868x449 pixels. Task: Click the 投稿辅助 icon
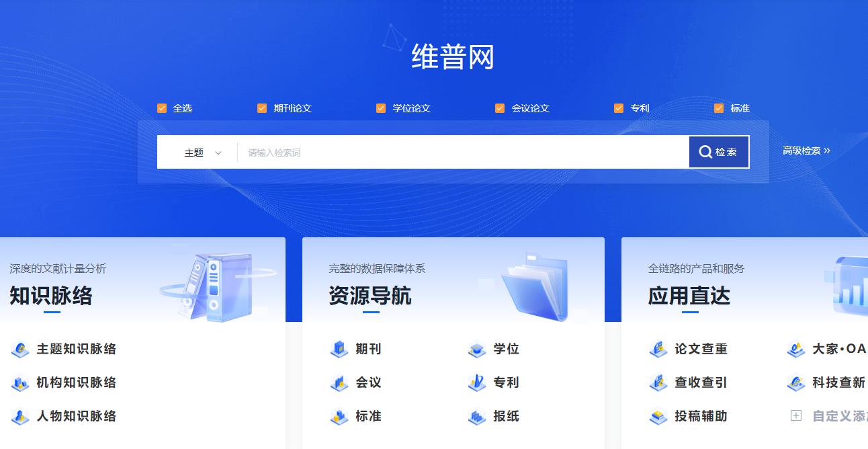(658, 417)
